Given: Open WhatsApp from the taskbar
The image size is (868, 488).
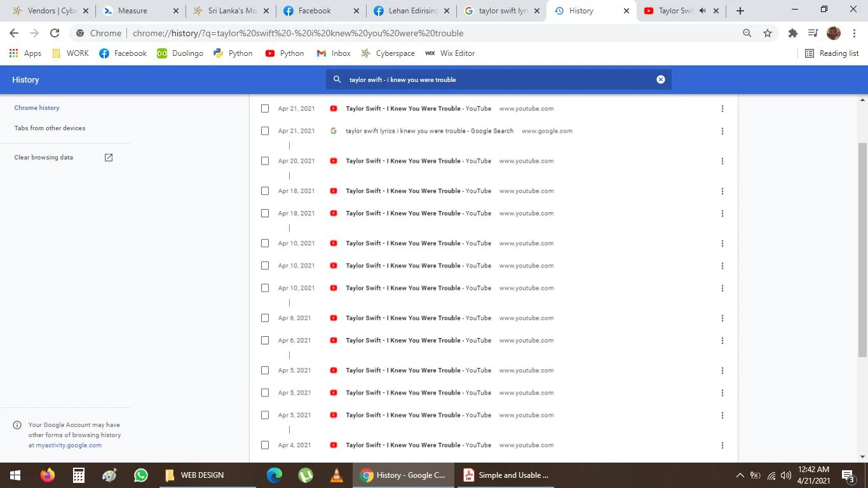Looking at the screenshot, I should (140, 475).
